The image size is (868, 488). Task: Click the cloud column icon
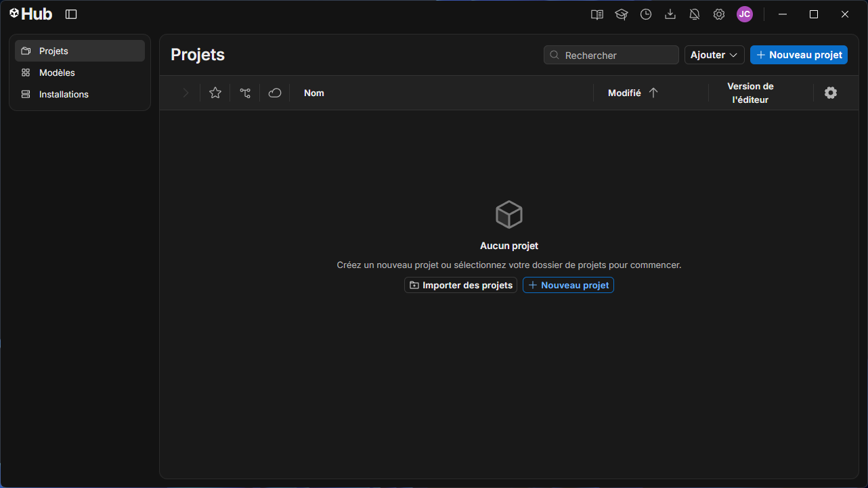275,93
